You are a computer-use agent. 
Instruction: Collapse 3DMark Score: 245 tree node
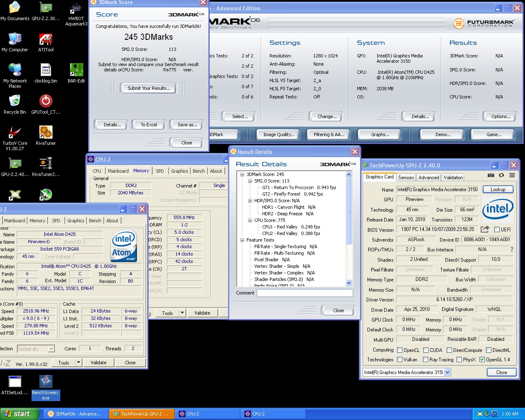(x=242, y=174)
